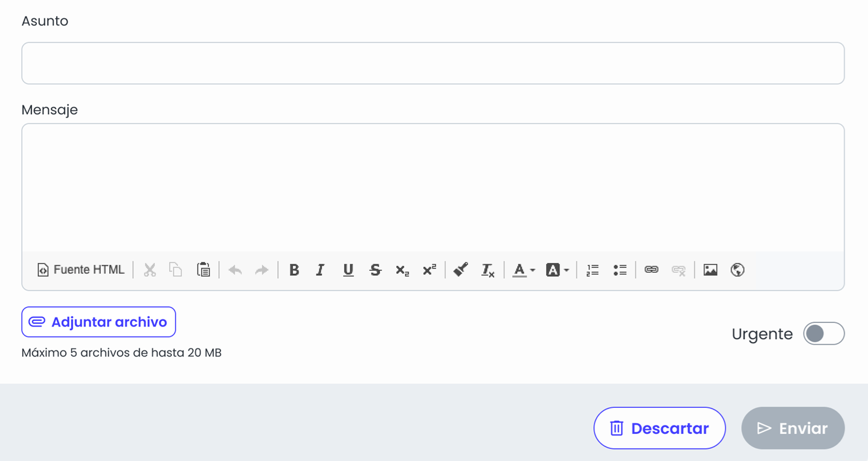868x461 pixels.
Task: Insert a bulleted list
Action: click(620, 270)
